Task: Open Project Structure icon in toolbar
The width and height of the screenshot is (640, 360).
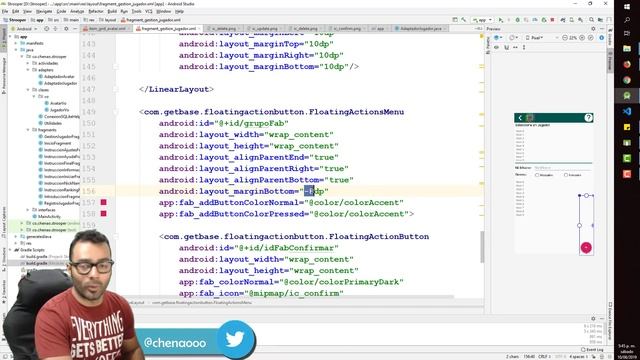Action: (600, 20)
